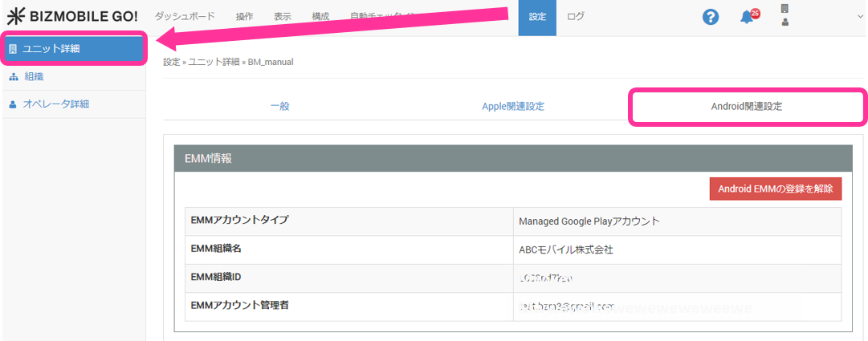Open the 操作 menu
868x341 pixels.
click(246, 17)
